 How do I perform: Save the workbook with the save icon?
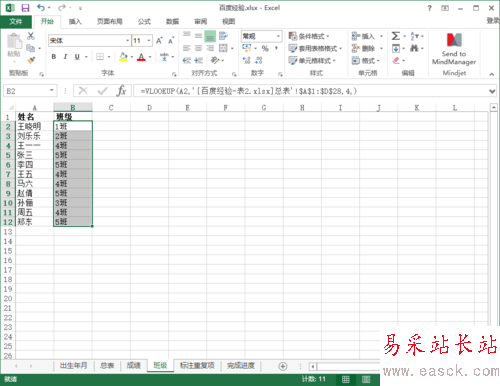[x=25, y=8]
